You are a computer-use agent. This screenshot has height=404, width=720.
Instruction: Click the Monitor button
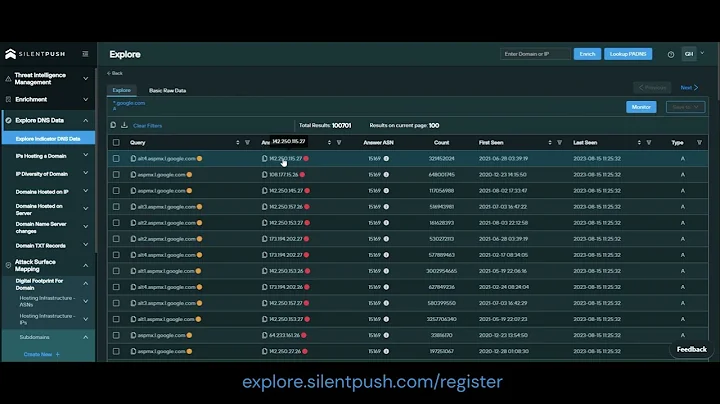[641, 107]
